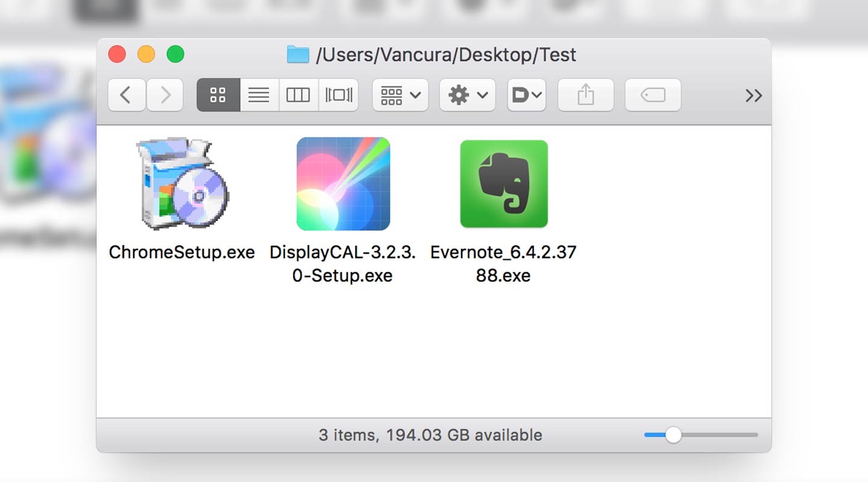Viewport: 868px width, 482px height.
Task: Click the icon size slider handle
Action: click(x=673, y=435)
